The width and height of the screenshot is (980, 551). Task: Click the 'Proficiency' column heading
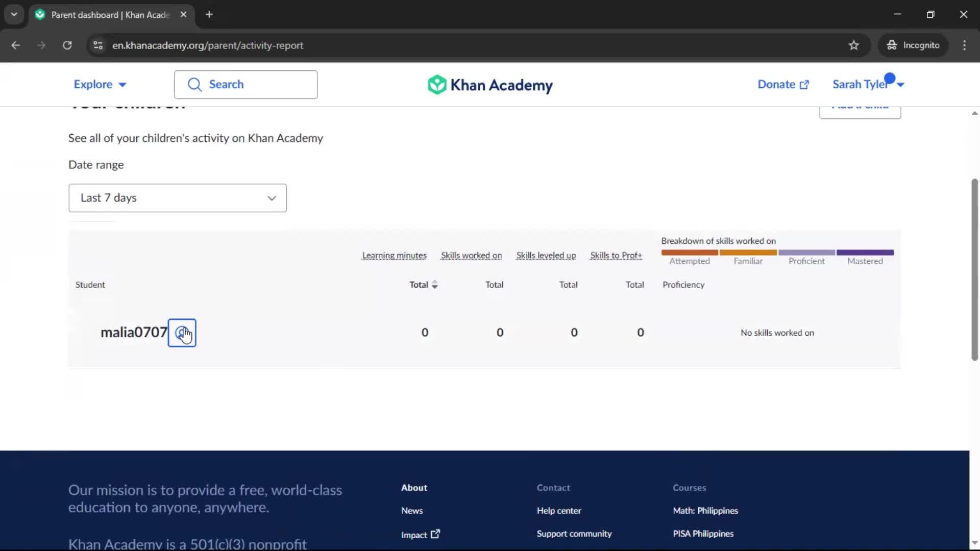683,285
